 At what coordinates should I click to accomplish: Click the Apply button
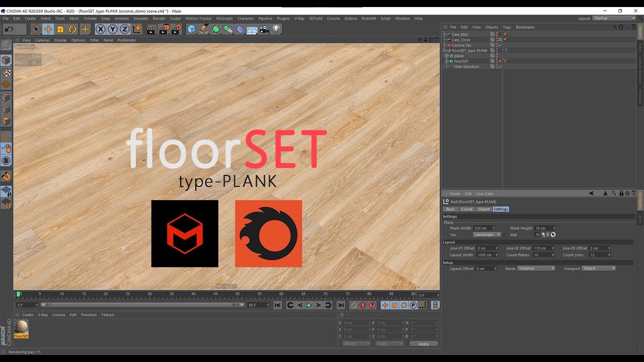coord(424,344)
